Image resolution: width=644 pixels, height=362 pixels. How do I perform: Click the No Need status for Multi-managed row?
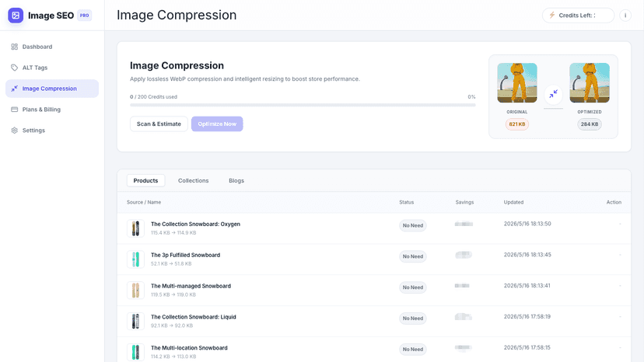pos(413,287)
